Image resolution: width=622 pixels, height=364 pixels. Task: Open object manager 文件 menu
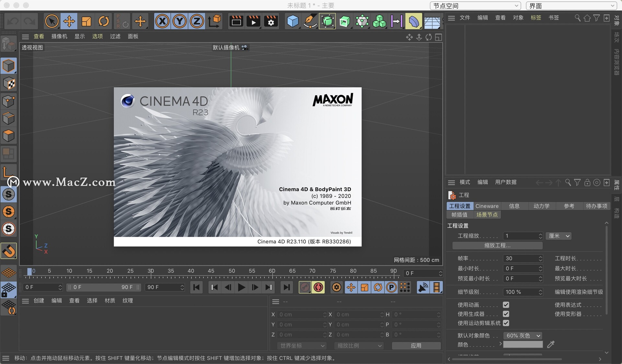tap(465, 17)
